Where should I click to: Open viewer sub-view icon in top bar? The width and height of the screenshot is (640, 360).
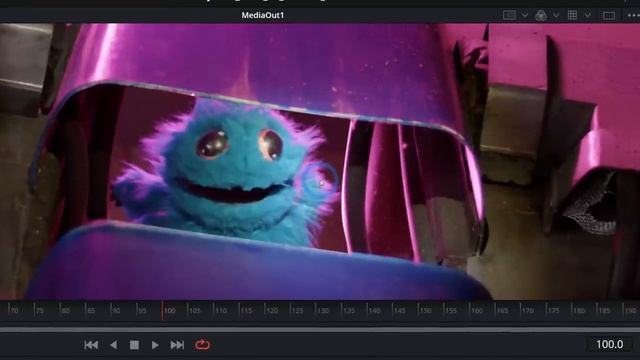(509, 15)
